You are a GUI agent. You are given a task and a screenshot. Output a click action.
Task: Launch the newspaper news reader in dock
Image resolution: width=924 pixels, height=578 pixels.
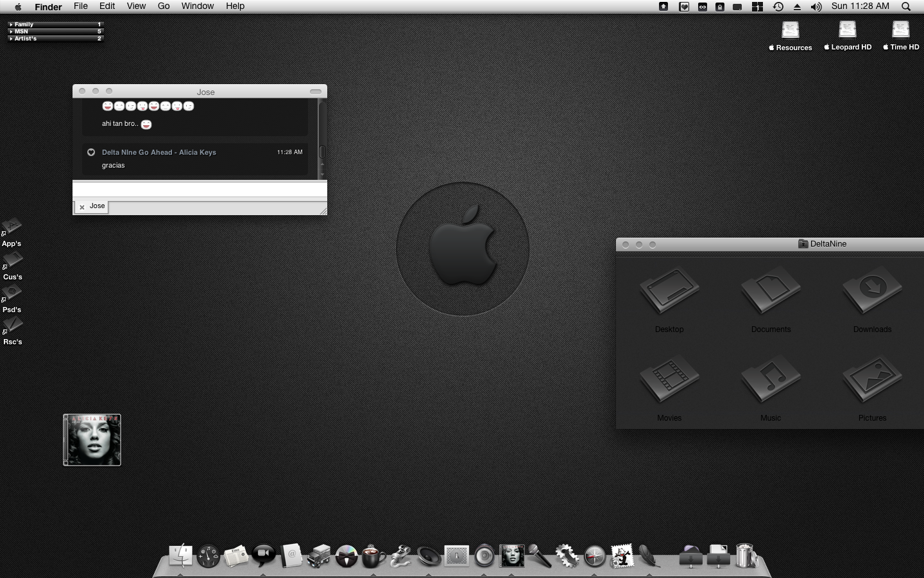tap(235, 556)
